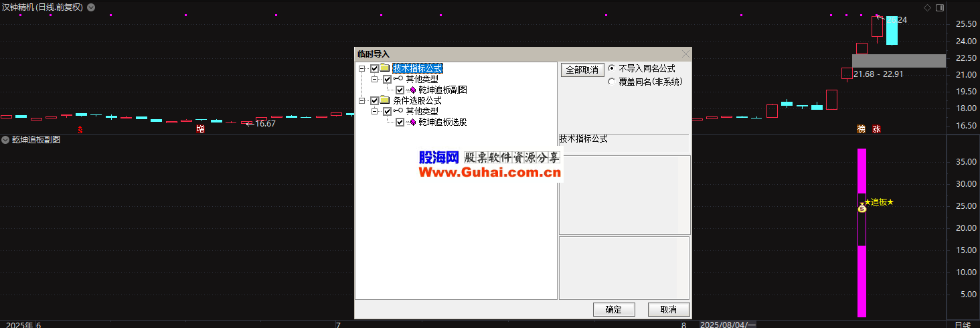Click the 榜 marker icon under candlesticks
Viewport: 980px width, 328px height.
pos(862,129)
